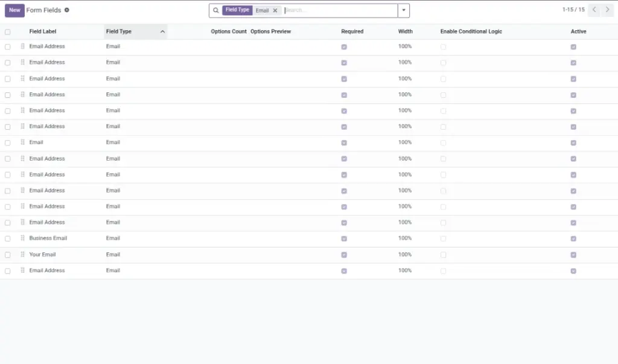This screenshot has width=618, height=364.
Task: Open the gear menu beside Form Fields
Action: point(66,10)
